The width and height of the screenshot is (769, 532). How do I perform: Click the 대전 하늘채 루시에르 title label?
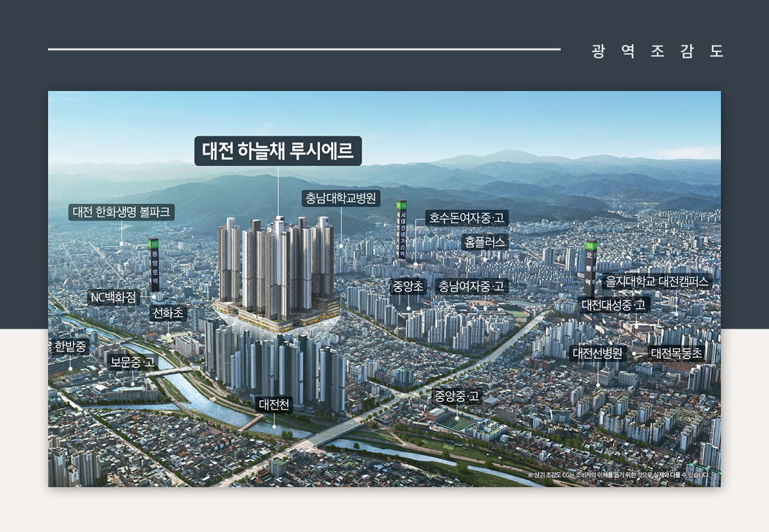(x=278, y=151)
